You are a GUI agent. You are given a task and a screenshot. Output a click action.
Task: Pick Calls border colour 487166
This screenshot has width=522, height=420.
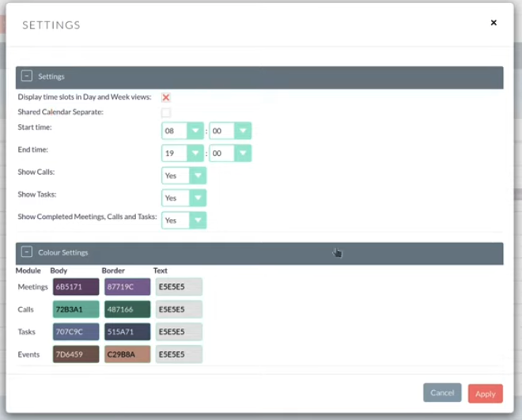[127, 309]
